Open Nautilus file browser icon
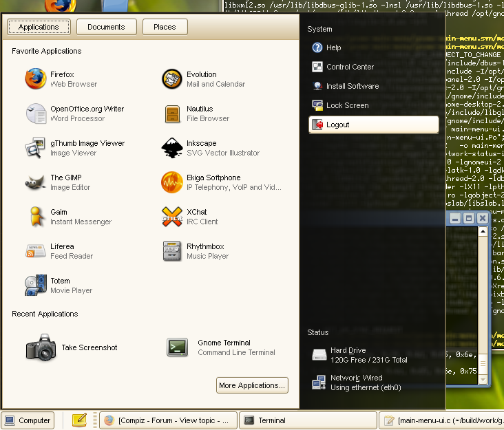The width and height of the screenshot is (504, 430). tap(172, 114)
